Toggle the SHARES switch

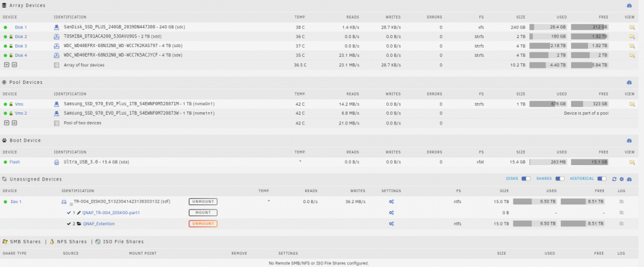click(x=560, y=179)
